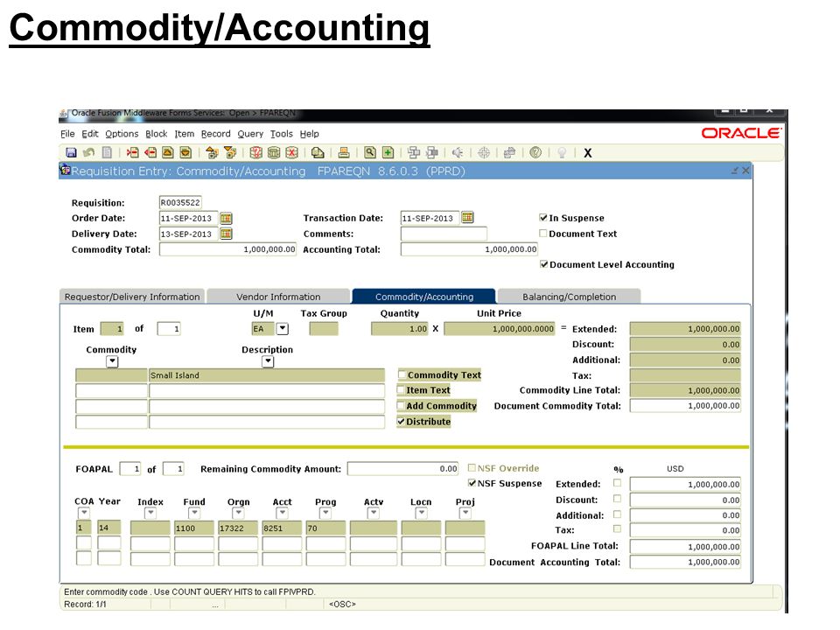This screenshot has width=840, height=630.
Task: Click the speaker broadcast message icon
Action: click(458, 152)
